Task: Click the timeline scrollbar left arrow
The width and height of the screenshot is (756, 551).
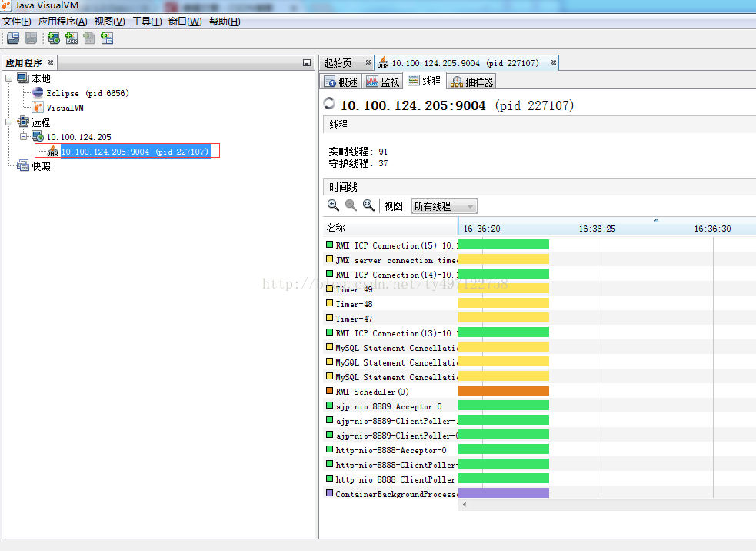Action: coord(465,505)
